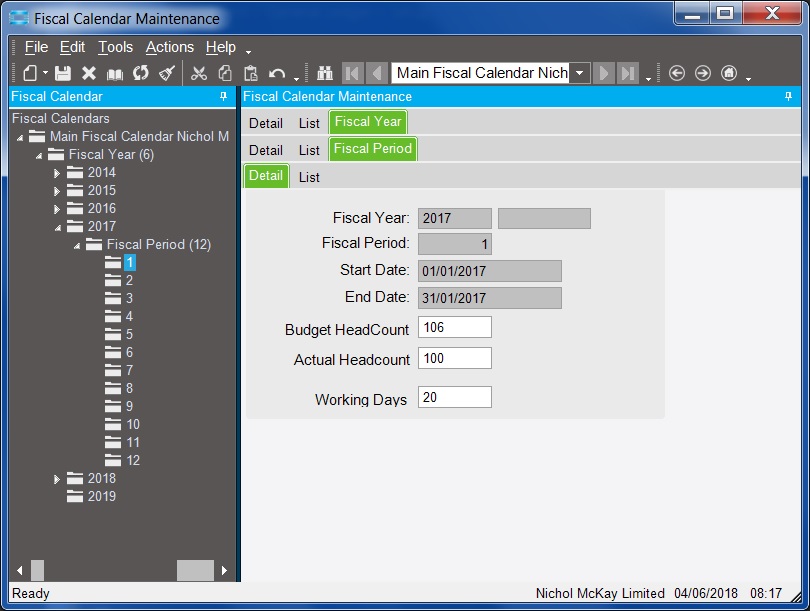Image resolution: width=810 pixels, height=611 pixels.
Task: Expand the 2018 fiscal year node
Action: click(57, 479)
